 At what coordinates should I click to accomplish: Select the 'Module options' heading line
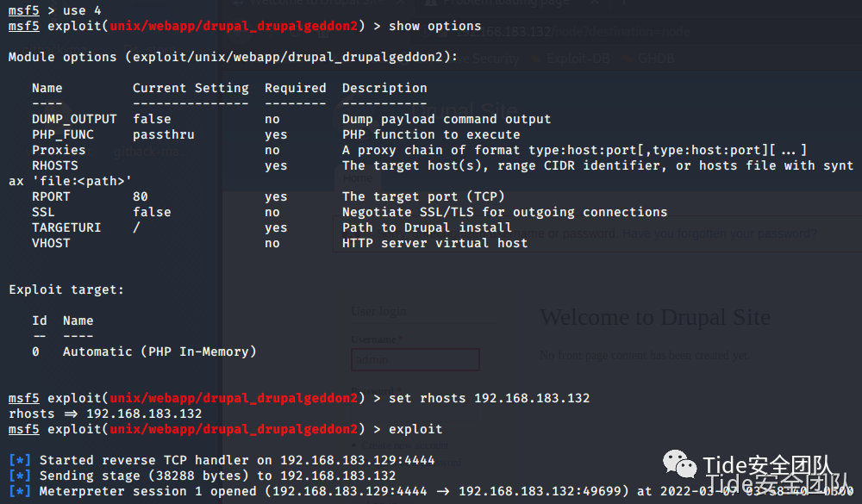(233, 57)
